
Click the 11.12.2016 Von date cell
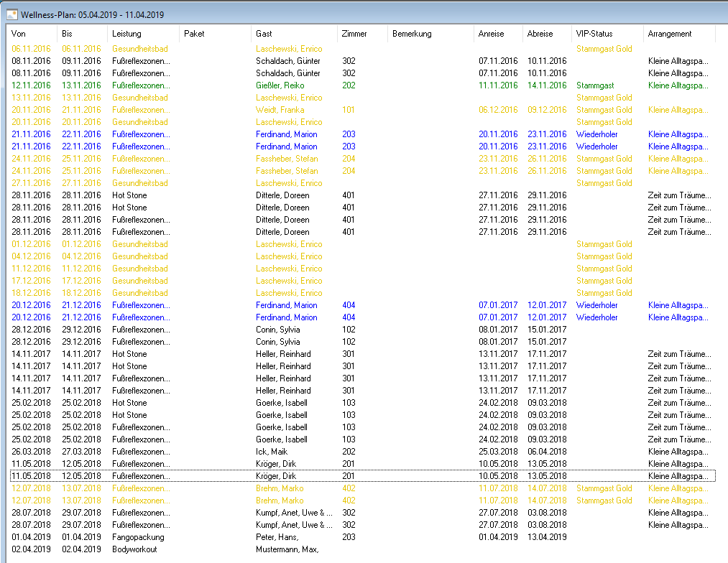tap(31, 269)
